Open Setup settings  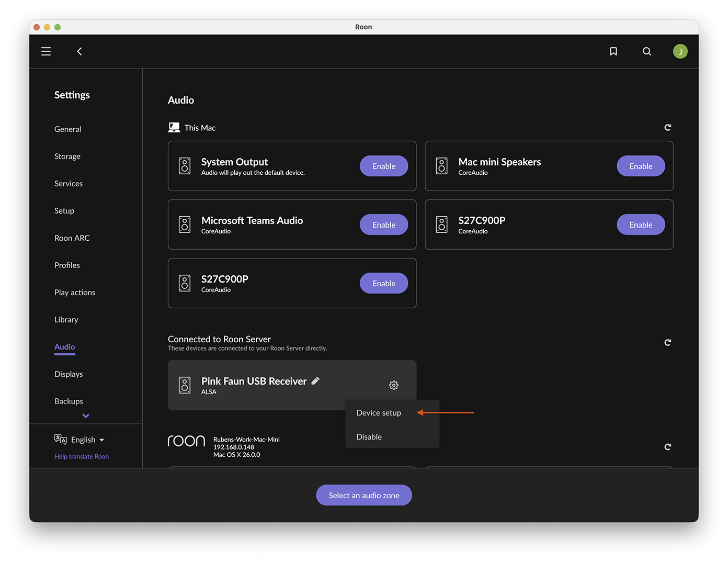(64, 211)
